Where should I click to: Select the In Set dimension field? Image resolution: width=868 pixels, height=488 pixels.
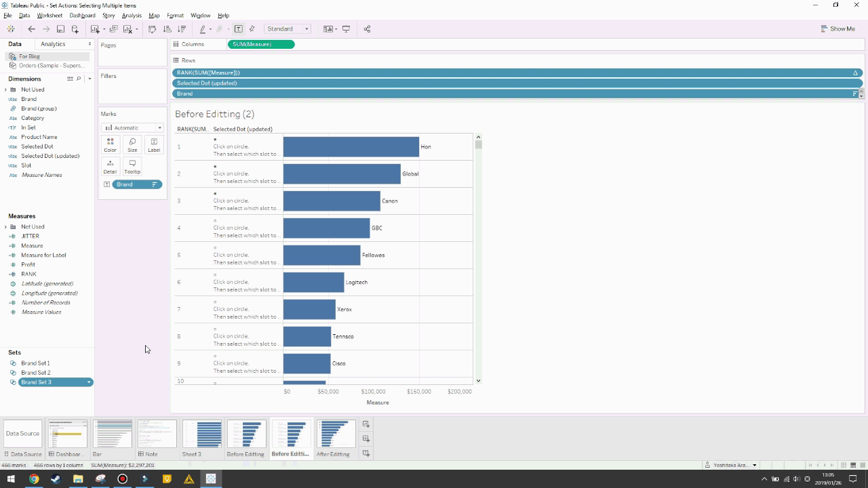(x=28, y=127)
